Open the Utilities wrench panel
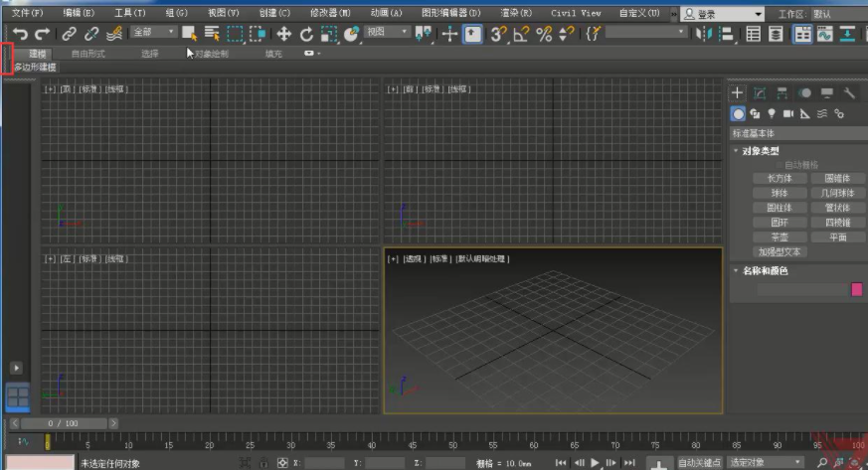This screenshot has width=868, height=470. click(x=849, y=92)
